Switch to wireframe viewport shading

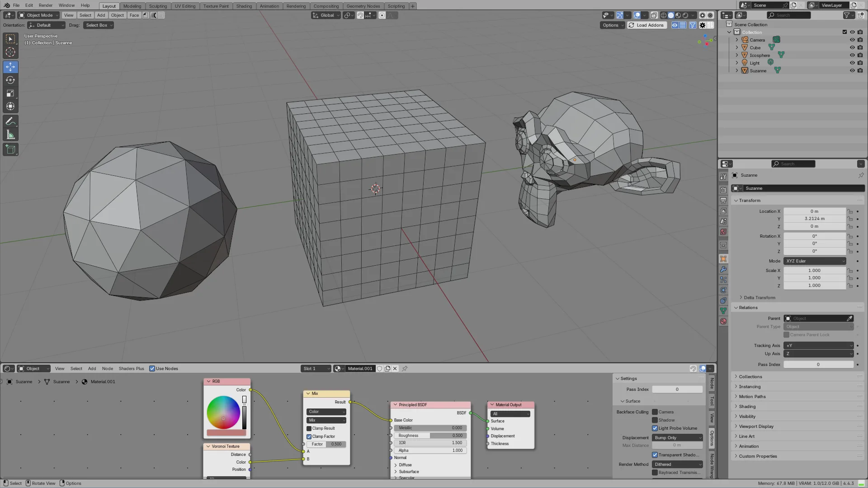tap(664, 15)
